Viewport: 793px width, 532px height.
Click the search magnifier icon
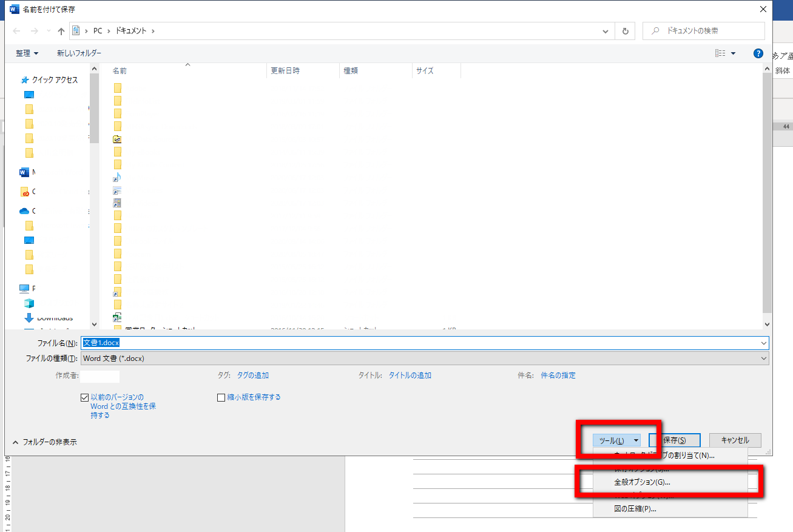pos(655,31)
